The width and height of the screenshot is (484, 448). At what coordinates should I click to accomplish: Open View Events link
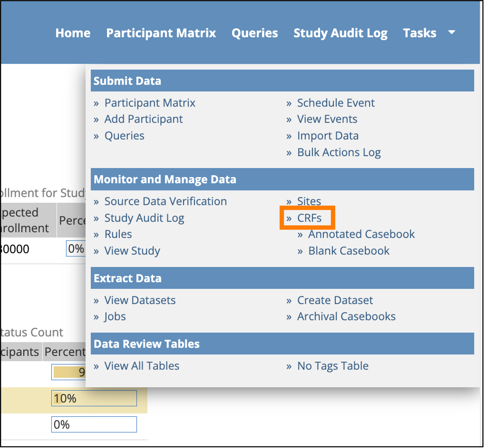327,119
